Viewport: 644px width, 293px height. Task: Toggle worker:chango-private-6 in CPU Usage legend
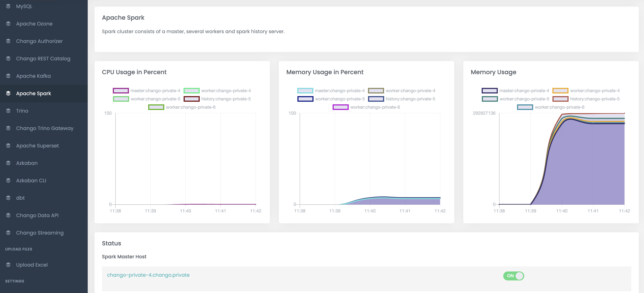pos(182,107)
